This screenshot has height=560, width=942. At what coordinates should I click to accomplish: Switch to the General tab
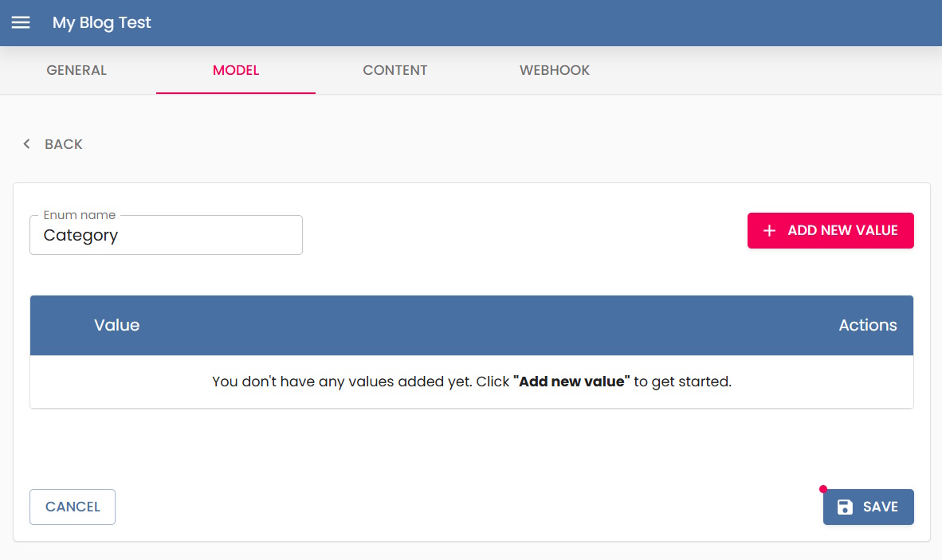click(77, 70)
